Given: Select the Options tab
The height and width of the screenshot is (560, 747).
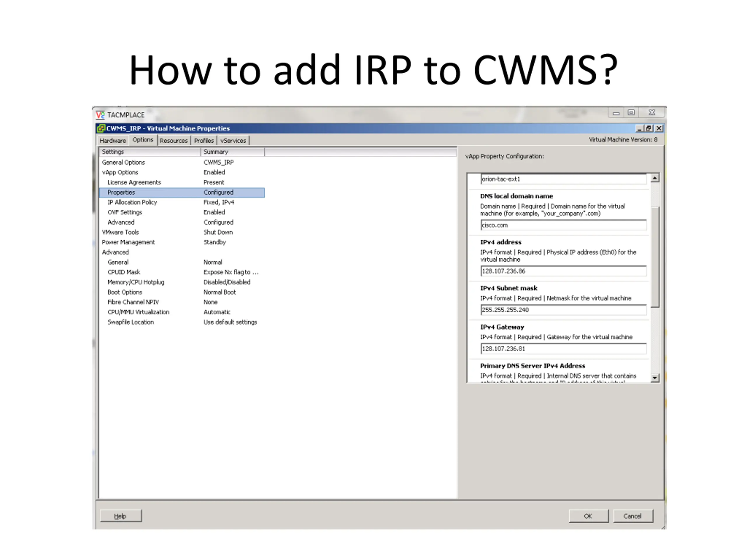Looking at the screenshot, I should (143, 140).
